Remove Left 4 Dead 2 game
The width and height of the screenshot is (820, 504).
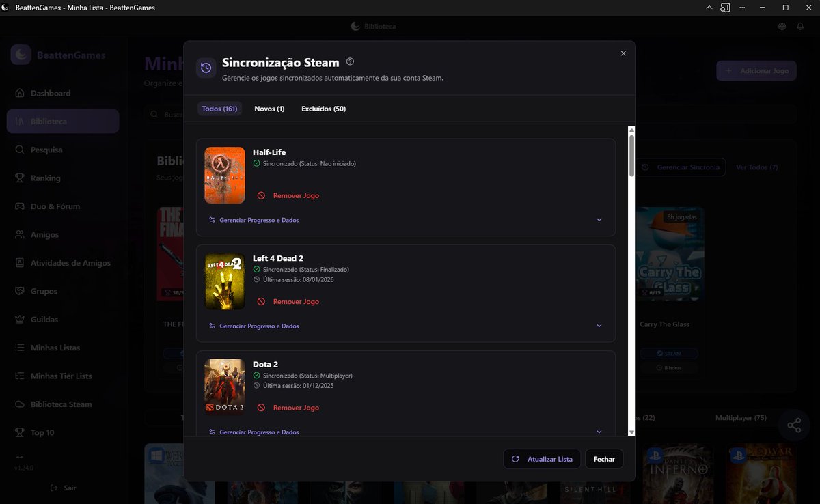(288, 301)
